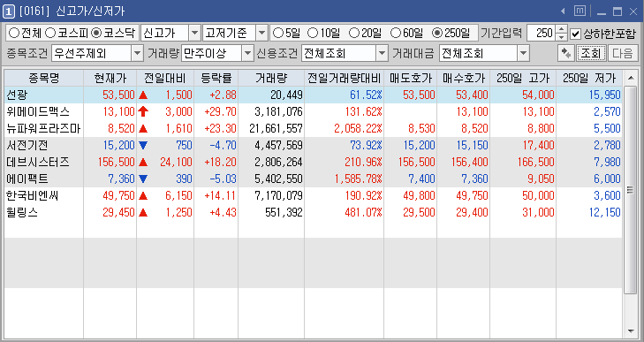644x342 pixels.
Task: Click the 전일거래량대비 column header
Action: coord(345,78)
